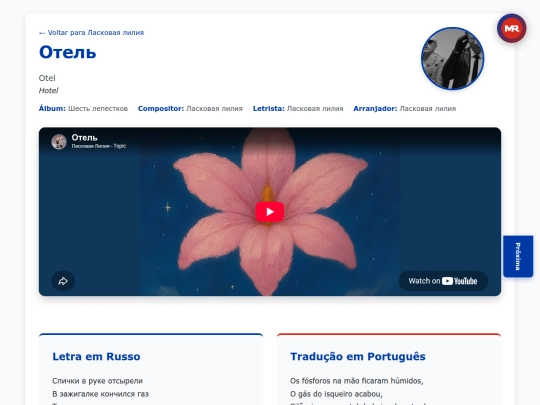
Task: Click the 'Compositor:' label
Action: click(x=161, y=108)
